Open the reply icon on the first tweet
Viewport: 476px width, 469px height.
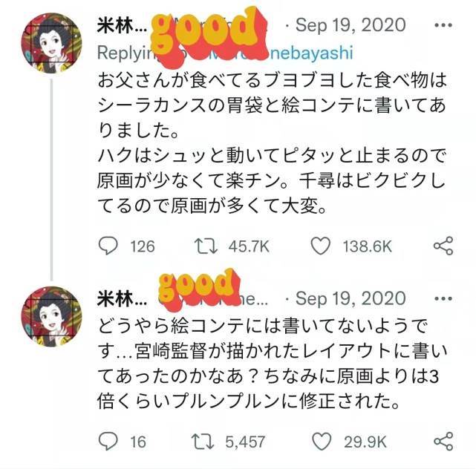(x=108, y=246)
